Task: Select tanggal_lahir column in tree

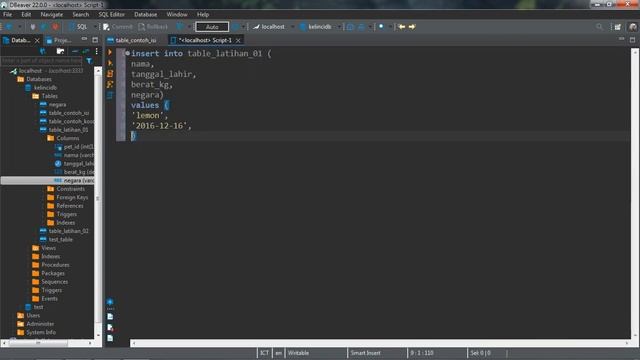Action: click(74, 164)
